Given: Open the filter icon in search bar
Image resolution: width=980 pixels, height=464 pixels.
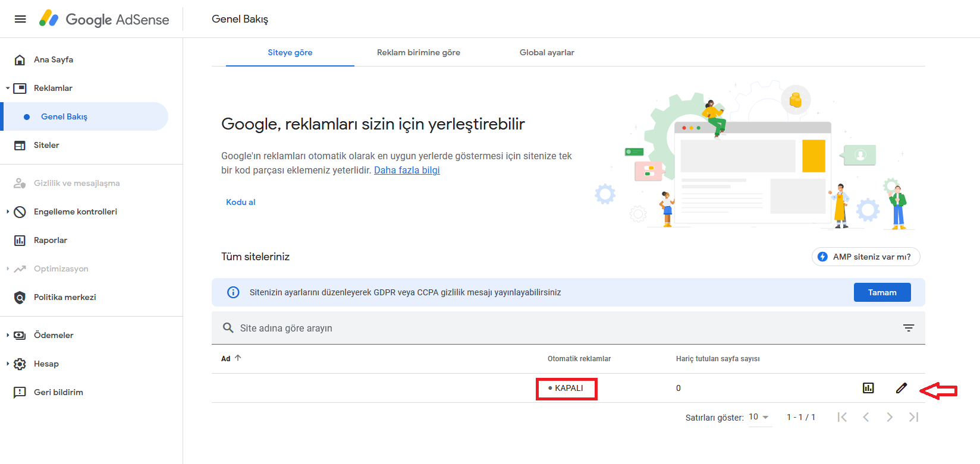Looking at the screenshot, I should [909, 328].
